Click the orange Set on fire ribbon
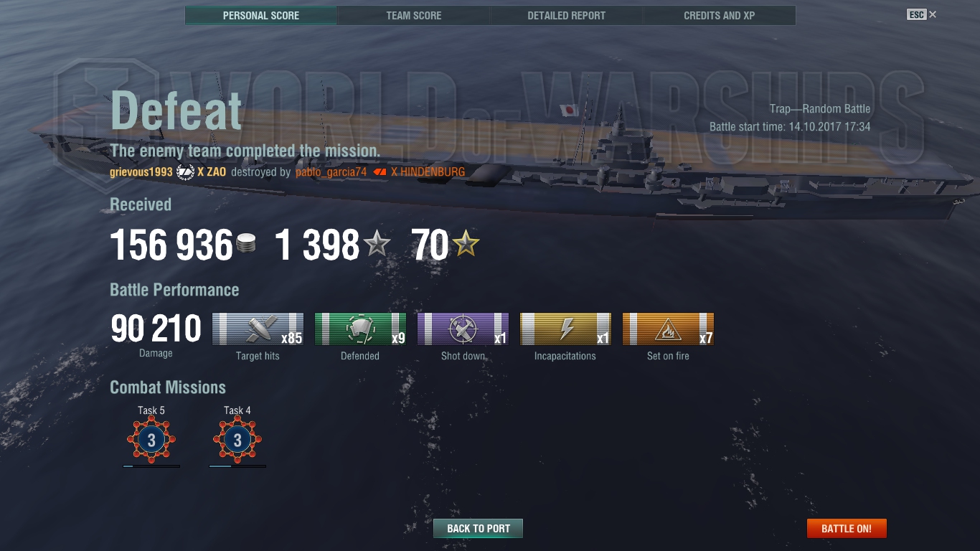 (x=668, y=329)
